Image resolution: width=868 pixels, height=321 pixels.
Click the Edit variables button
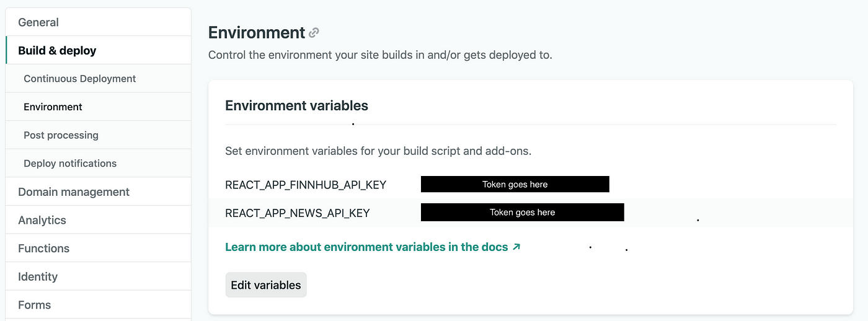pyautogui.click(x=266, y=285)
